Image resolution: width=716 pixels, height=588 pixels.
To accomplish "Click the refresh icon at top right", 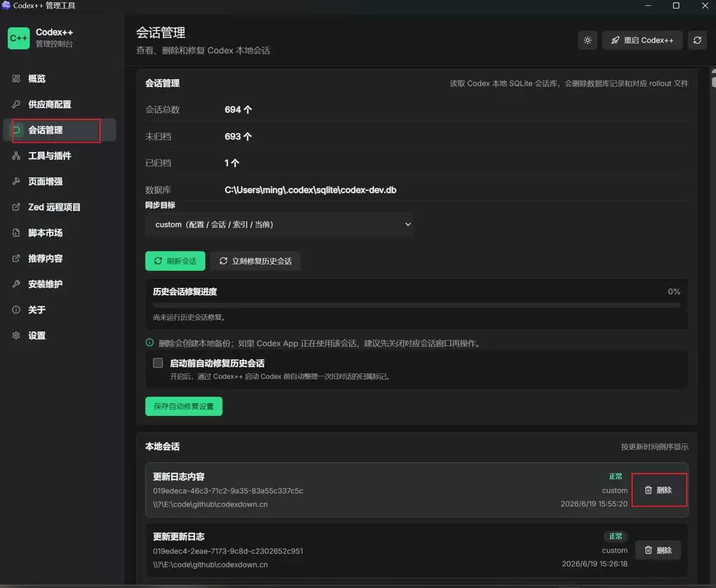I will point(697,40).
